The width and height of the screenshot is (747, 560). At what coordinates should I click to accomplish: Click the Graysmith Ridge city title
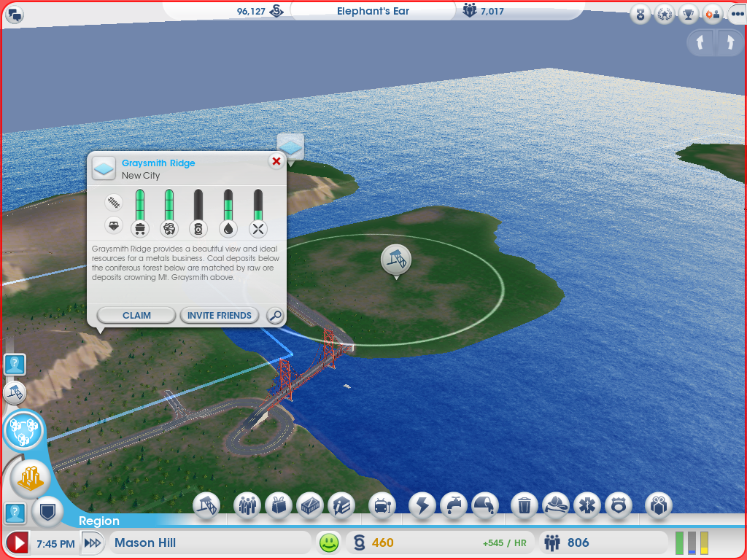[158, 163]
